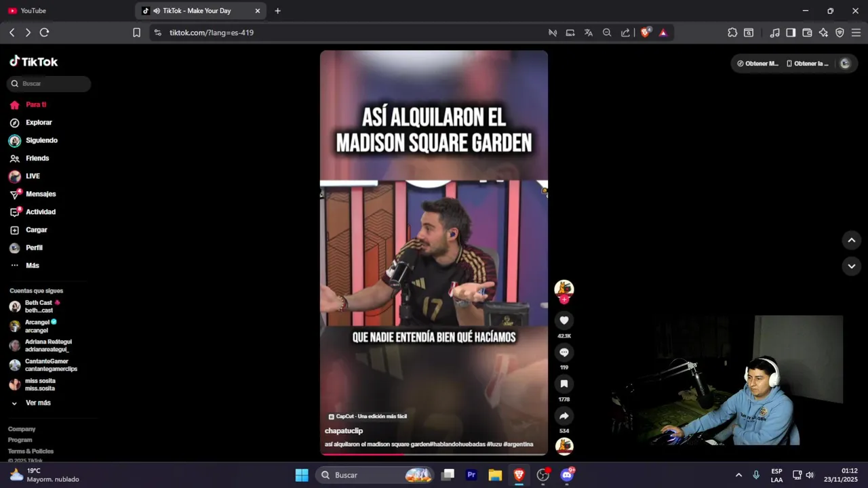
Task: Open the Brave Wallet icon
Action: 807,33
